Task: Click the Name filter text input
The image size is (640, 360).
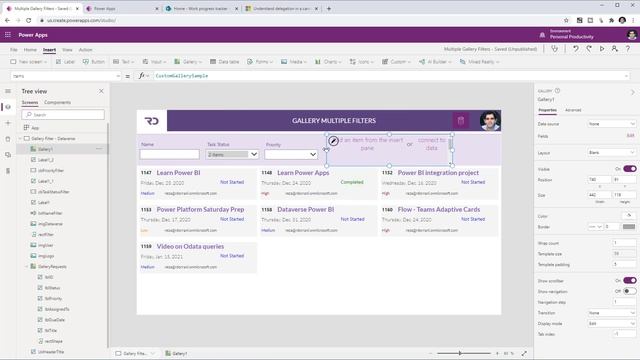Action: coord(169,154)
